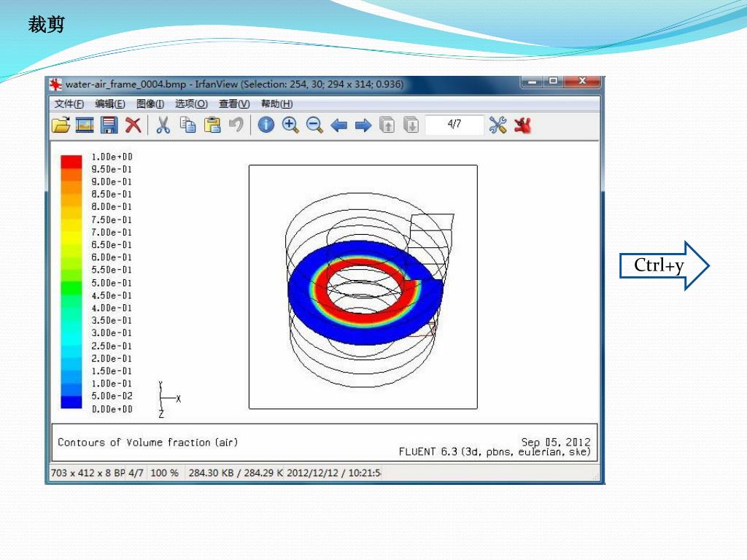Click the next page down icon
747x560 pixels.
pos(411,125)
